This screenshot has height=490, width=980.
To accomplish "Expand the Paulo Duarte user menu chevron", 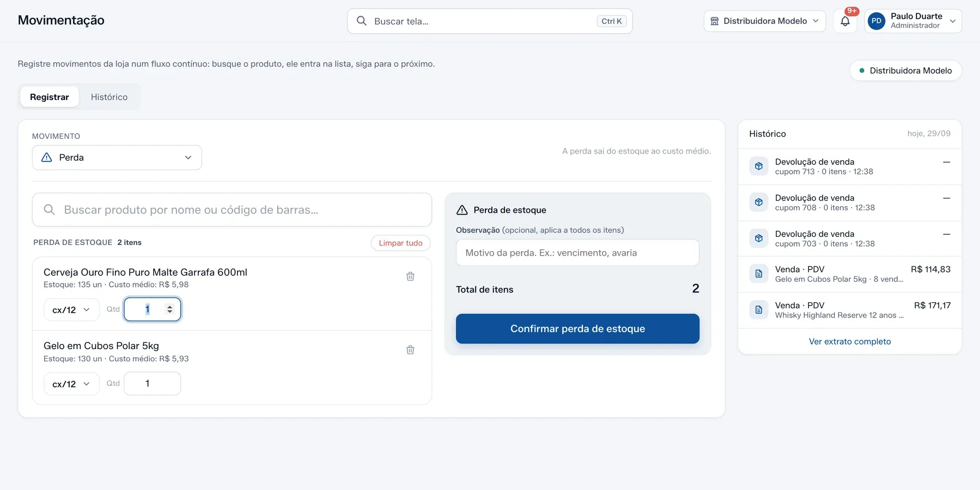I will (952, 21).
